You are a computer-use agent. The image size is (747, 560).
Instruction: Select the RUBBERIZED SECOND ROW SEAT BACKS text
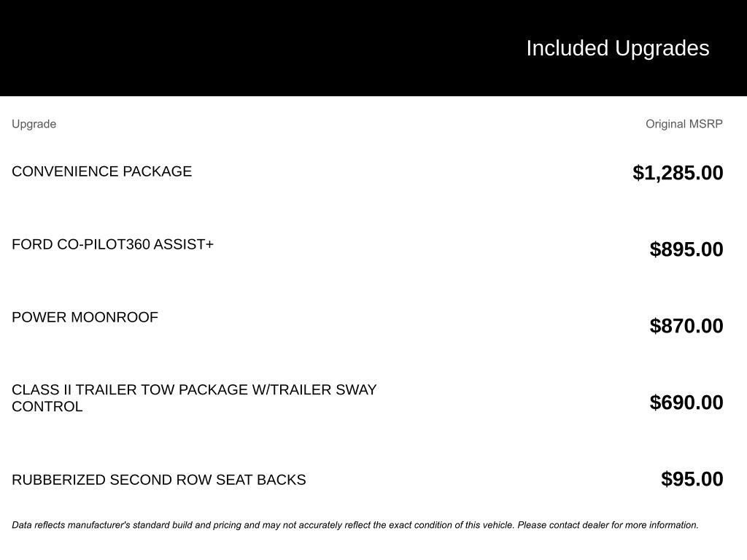pos(158,480)
